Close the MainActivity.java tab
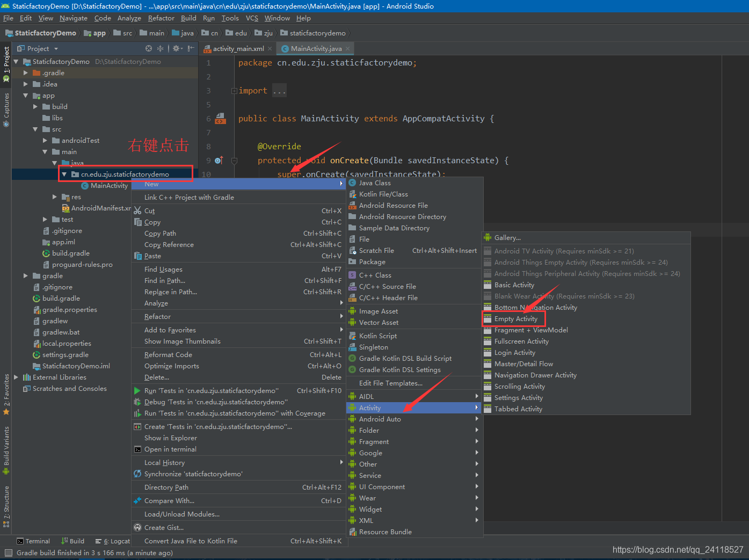 348,48
